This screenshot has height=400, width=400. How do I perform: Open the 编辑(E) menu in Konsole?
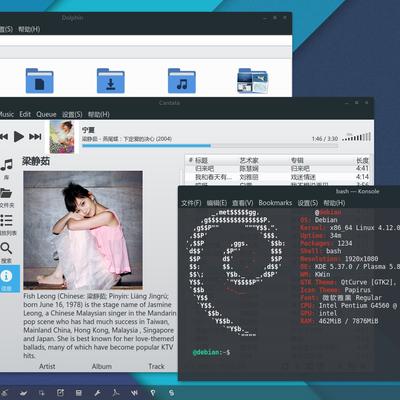(217, 203)
